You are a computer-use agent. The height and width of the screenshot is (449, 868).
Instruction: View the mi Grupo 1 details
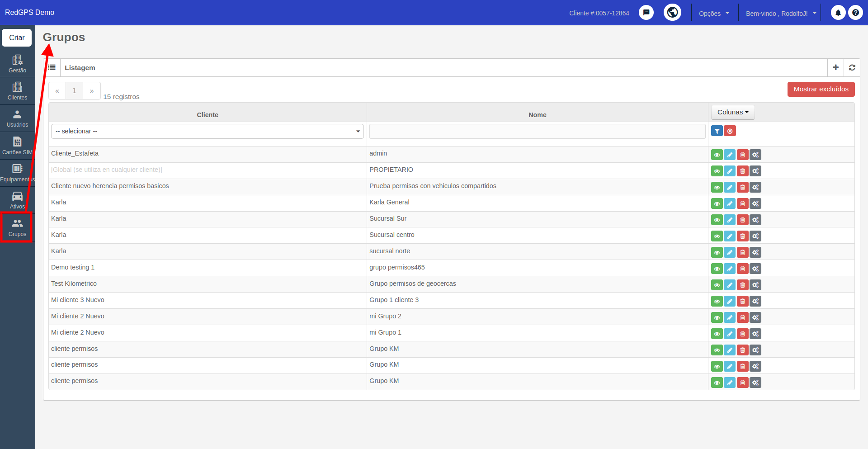[x=717, y=334]
